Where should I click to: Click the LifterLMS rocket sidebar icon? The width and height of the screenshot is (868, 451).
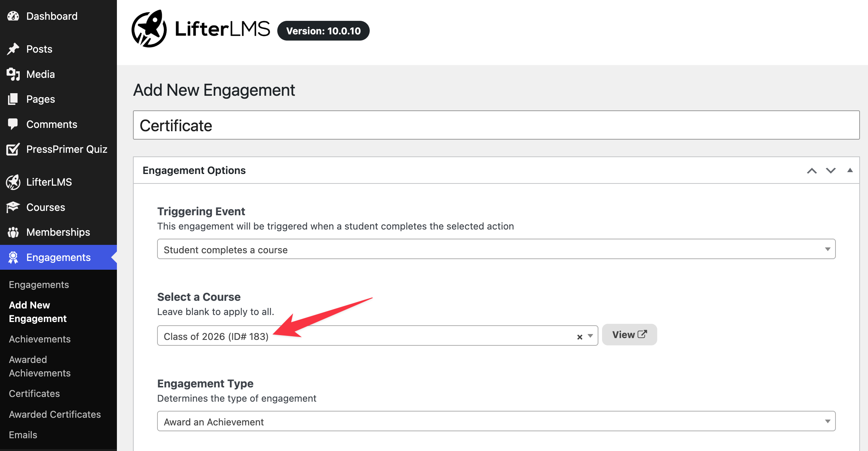[13, 182]
